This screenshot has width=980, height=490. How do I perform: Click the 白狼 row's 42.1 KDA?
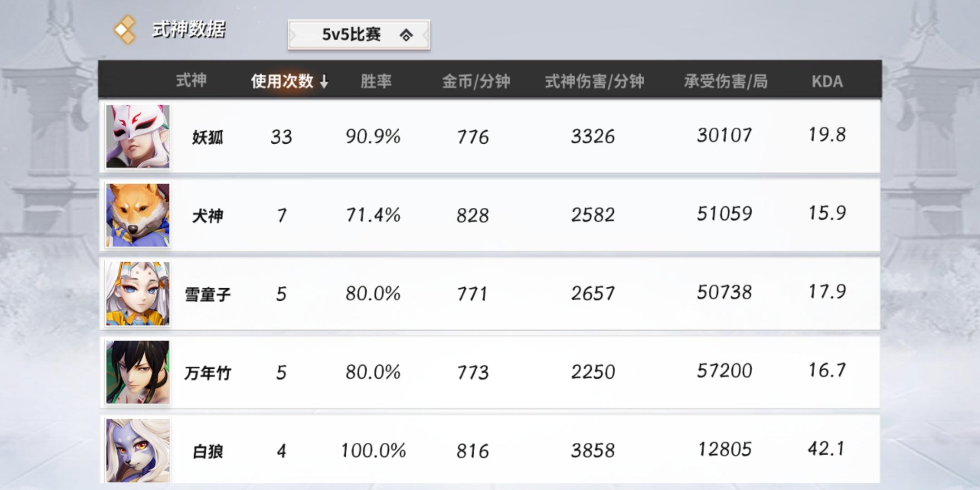(x=826, y=449)
